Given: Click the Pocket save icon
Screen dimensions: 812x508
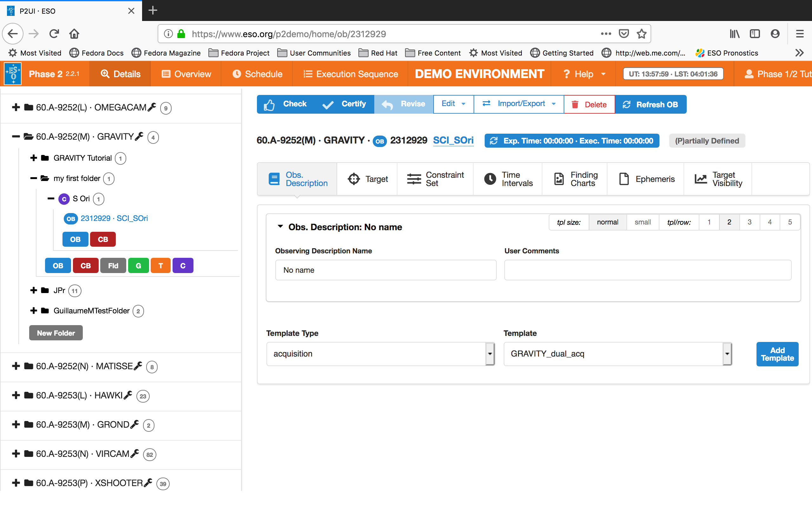Looking at the screenshot, I should pyautogui.click(x=623, y=34).
